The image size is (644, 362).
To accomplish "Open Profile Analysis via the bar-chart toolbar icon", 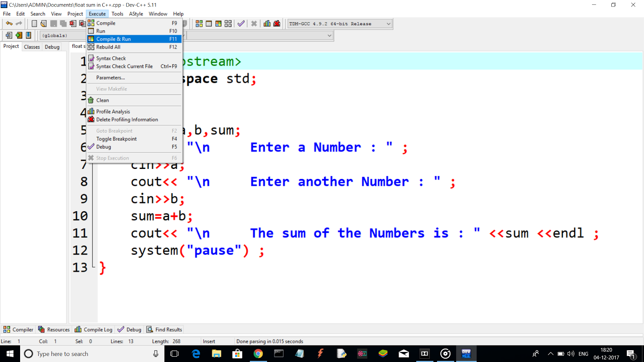I will coord(267,23).
